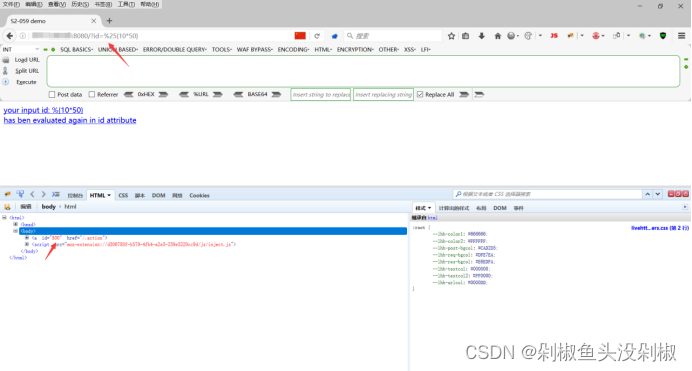This screenshot has height=371, width=692.
Task: Toggle the Firebug command line icon
Action: tap(56, 194)
